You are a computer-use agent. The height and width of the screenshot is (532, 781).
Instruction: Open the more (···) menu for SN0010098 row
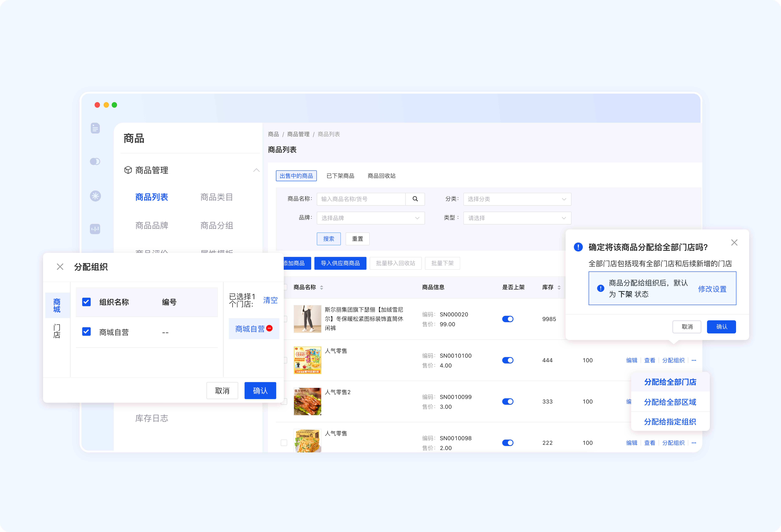[x=694, y=443]
